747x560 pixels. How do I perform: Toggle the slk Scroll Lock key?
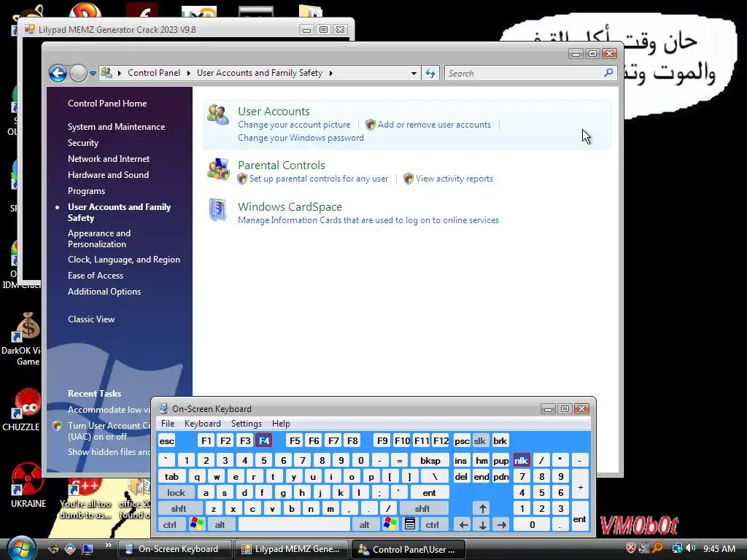480,441
